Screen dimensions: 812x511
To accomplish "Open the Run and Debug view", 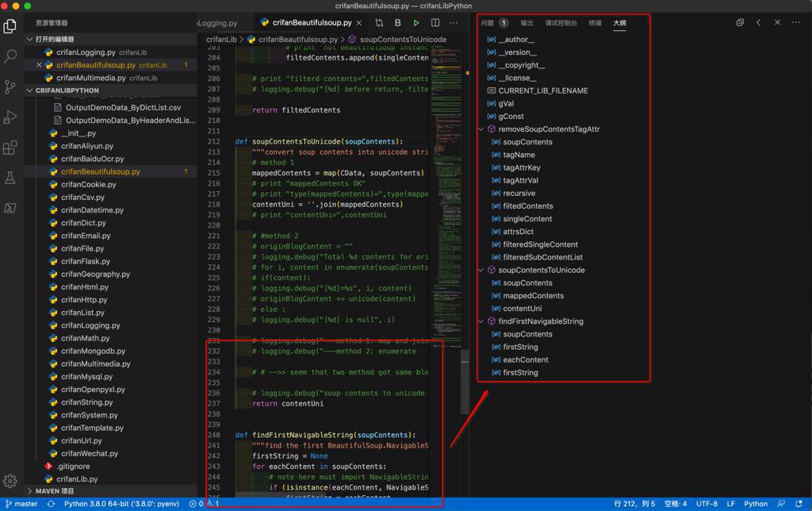I will pos(10,117).
